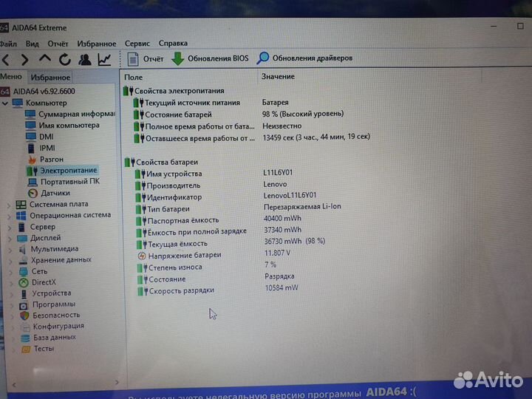The height and width of the screenshot is (399, 532).
Task: Open the Избранное menu in menu bar
Action: pyautogui.click(x=97, y=44)
